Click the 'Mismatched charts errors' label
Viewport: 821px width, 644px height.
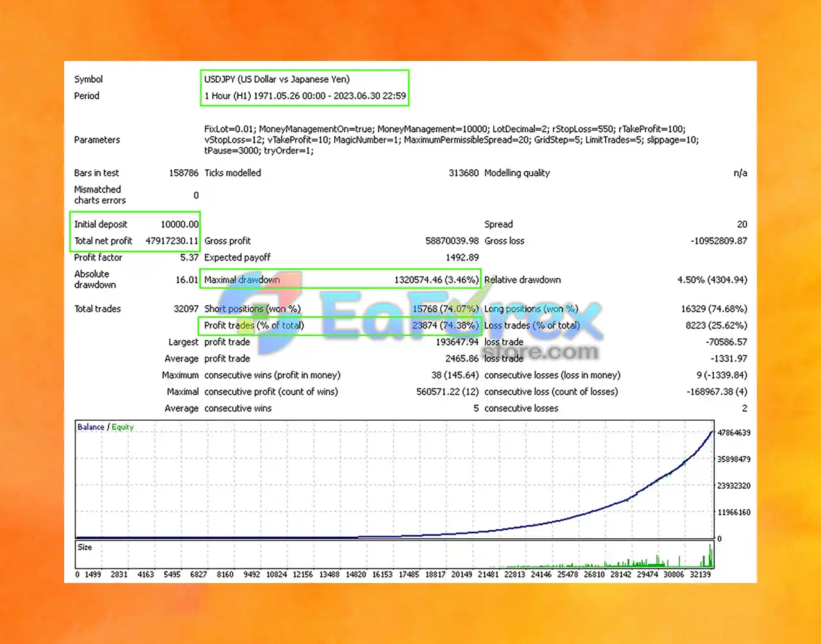99,195
